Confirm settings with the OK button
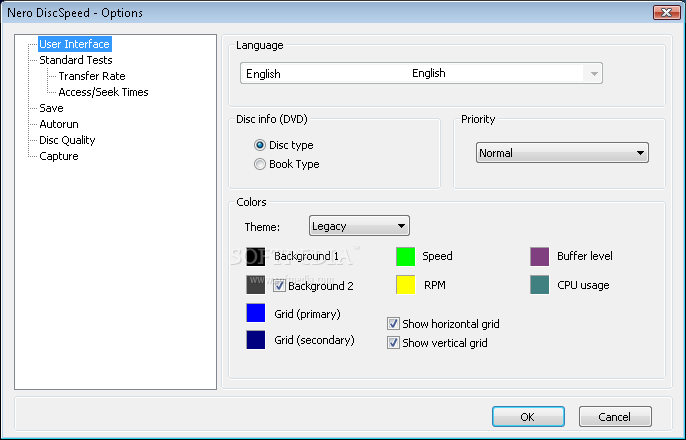The width and height of the screenshot is (686, 440). 528,416
